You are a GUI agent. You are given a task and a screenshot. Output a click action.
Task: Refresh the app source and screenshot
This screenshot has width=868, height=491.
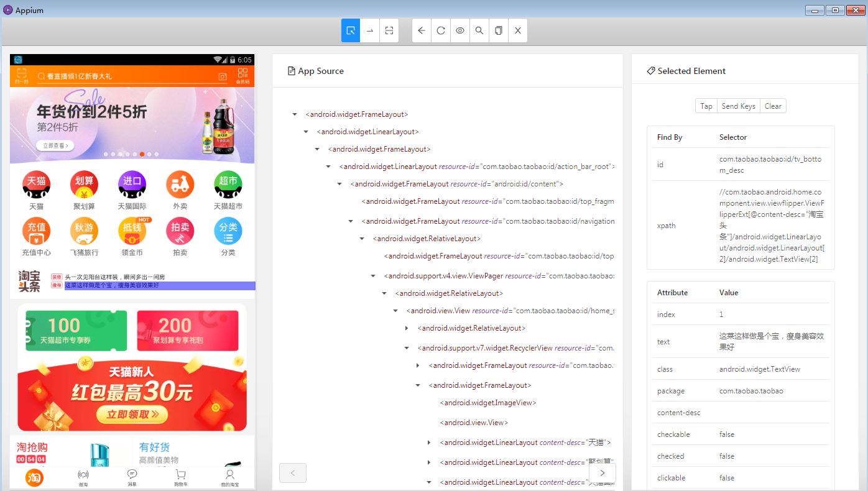(441, 30)
